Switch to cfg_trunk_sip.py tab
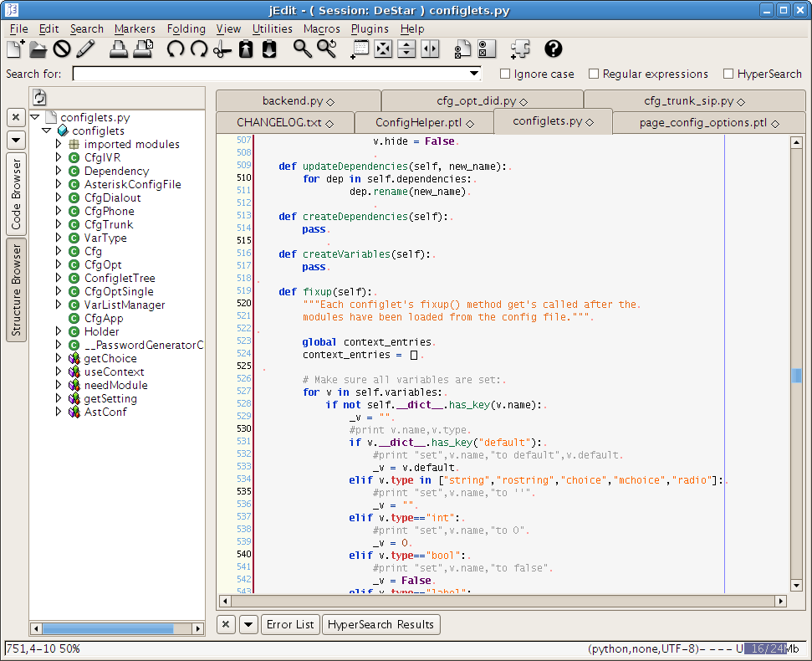The height and width of the screenshot is (661, 812). pyautogui.click(x=694, y=101)
